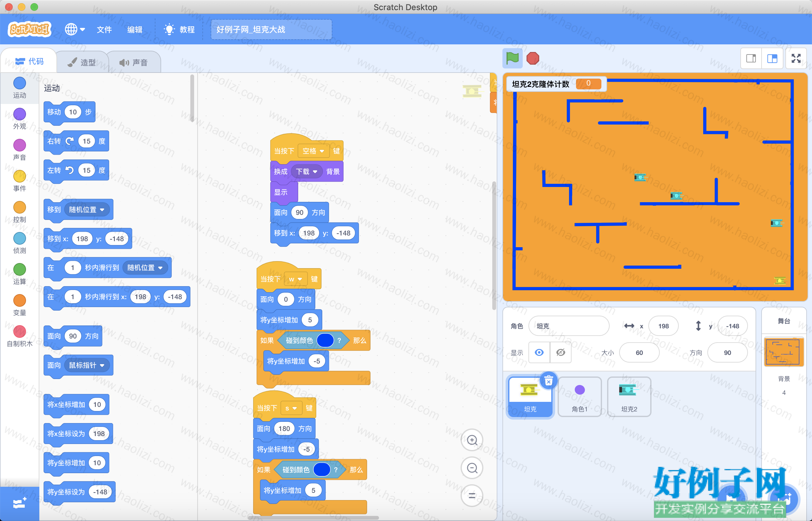Click the green flag to run

tap(512, 58)
